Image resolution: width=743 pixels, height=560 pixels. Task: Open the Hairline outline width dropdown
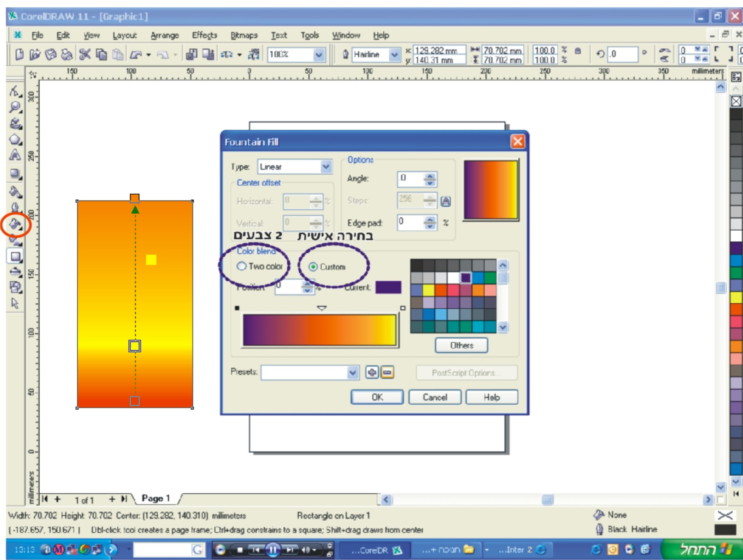click(394, 55)
